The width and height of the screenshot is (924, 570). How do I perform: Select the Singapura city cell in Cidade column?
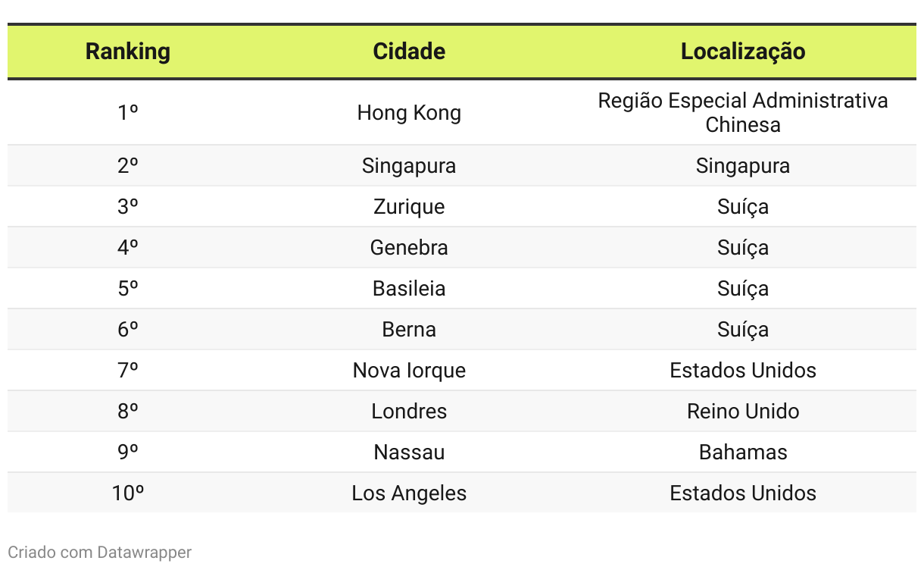pyautogui.click(x=409, y=166)
